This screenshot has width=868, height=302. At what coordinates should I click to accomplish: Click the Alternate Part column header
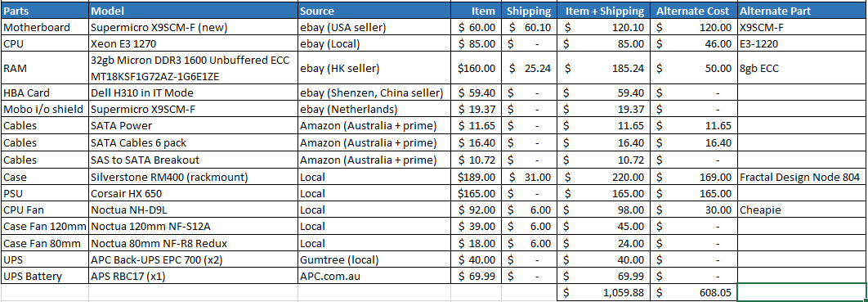[x=801, y=11]
